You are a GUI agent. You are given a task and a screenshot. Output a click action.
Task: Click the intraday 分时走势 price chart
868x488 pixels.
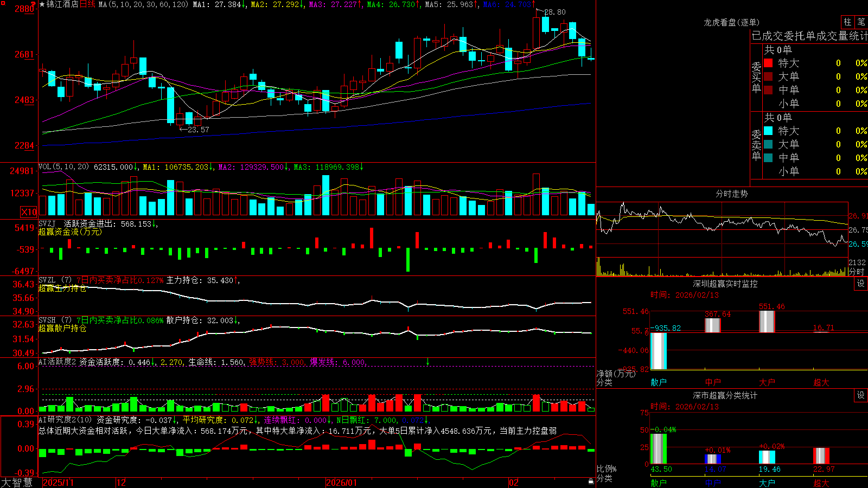[x=722, y=229]
